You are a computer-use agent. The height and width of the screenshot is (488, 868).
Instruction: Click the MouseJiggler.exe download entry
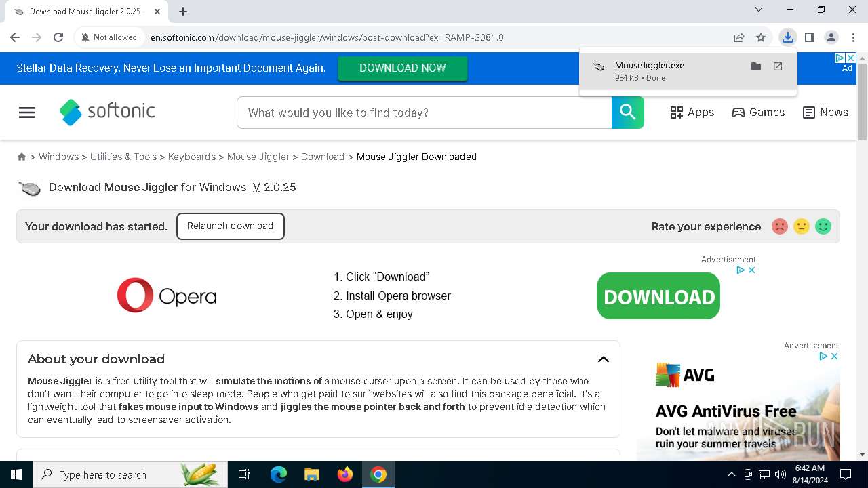[x=688, y=71]
